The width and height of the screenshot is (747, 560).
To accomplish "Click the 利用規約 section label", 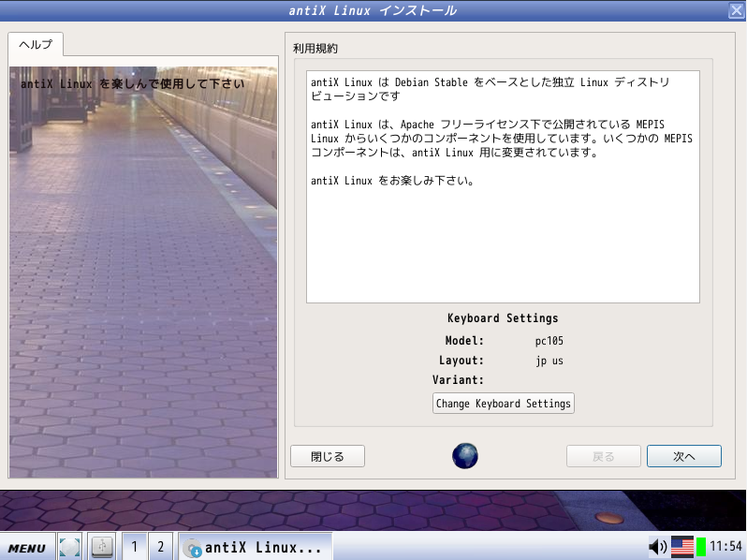I will click(x=315, y=49).
